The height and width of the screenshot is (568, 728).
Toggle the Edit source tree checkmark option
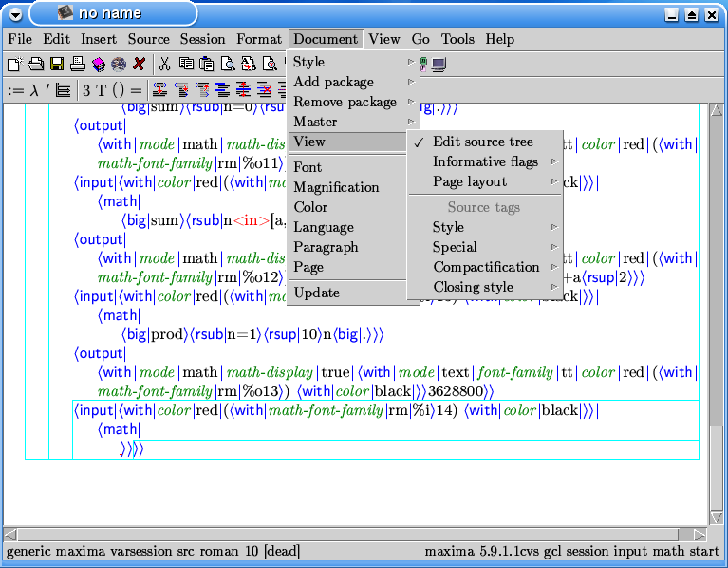coord(485,142)
